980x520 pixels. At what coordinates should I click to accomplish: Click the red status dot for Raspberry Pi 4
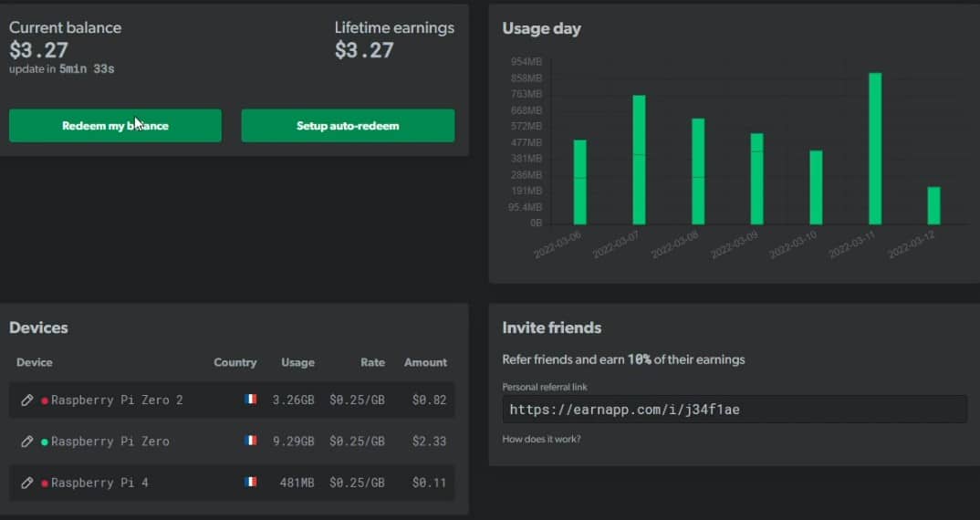point(44,483)
